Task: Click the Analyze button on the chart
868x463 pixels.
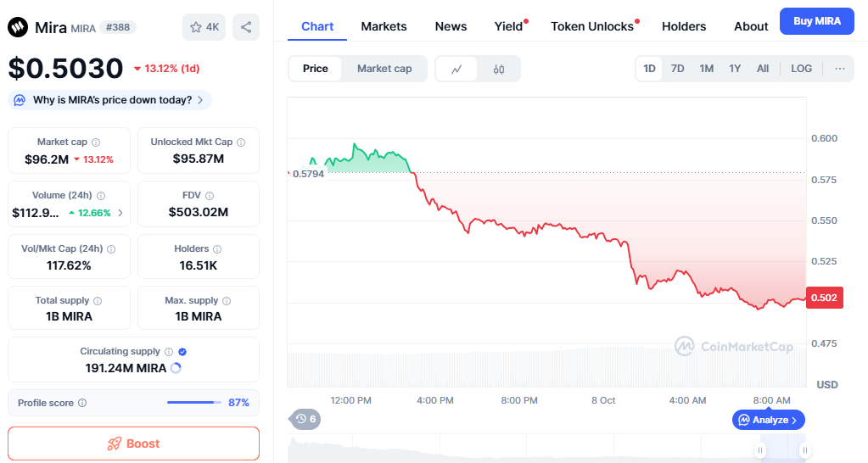Action: click(768, 420)
